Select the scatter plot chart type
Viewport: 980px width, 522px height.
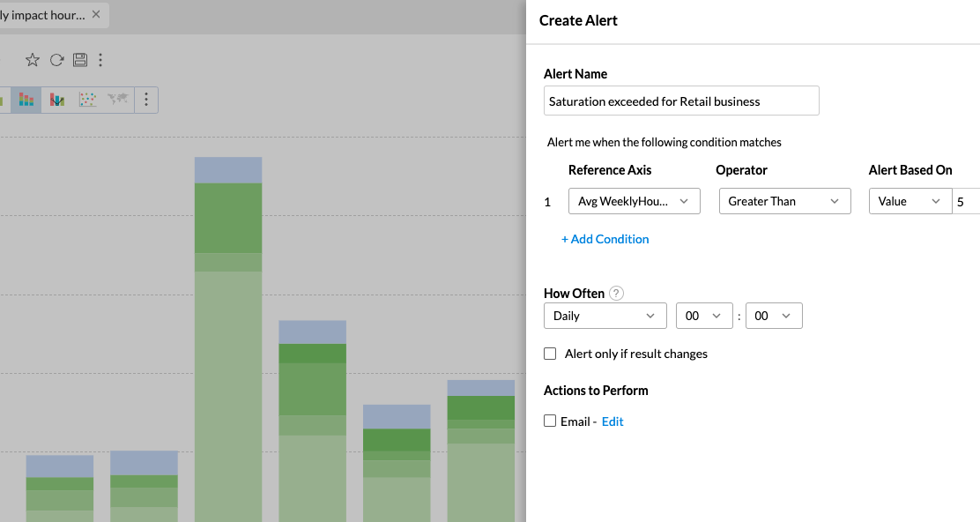coord(87,100)
